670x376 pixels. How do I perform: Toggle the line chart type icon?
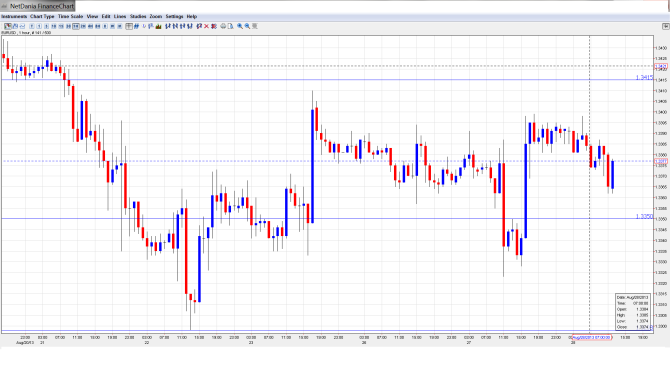pos(22,26)
